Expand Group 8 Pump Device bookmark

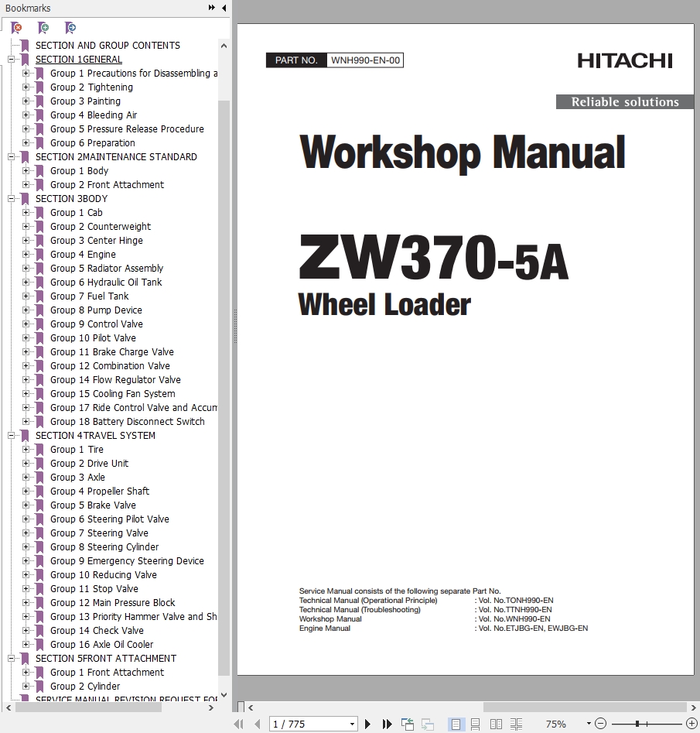[26, 310]
